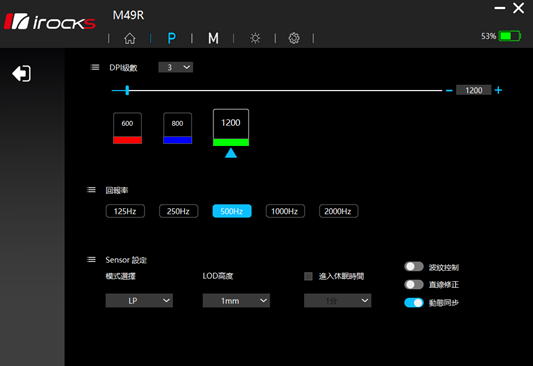Click the 53% battery percentage text
Screen dimensions: 533x366
click(488, 36)
